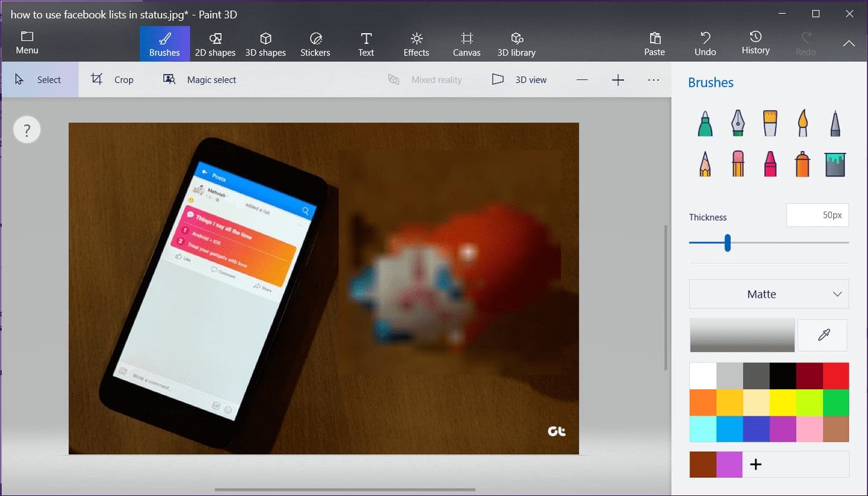Select the Eraser tool
This screenshot has height=496, width=868.
pos(738,164)
